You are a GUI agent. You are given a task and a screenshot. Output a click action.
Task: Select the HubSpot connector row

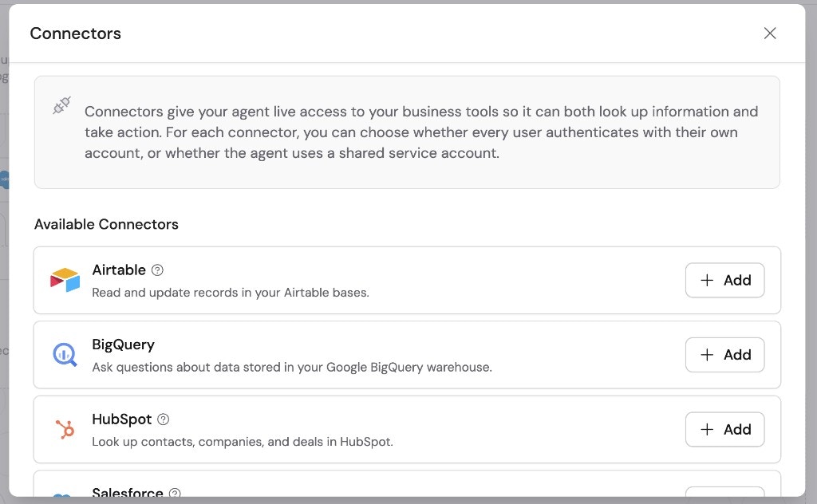[x=408, y=429]
